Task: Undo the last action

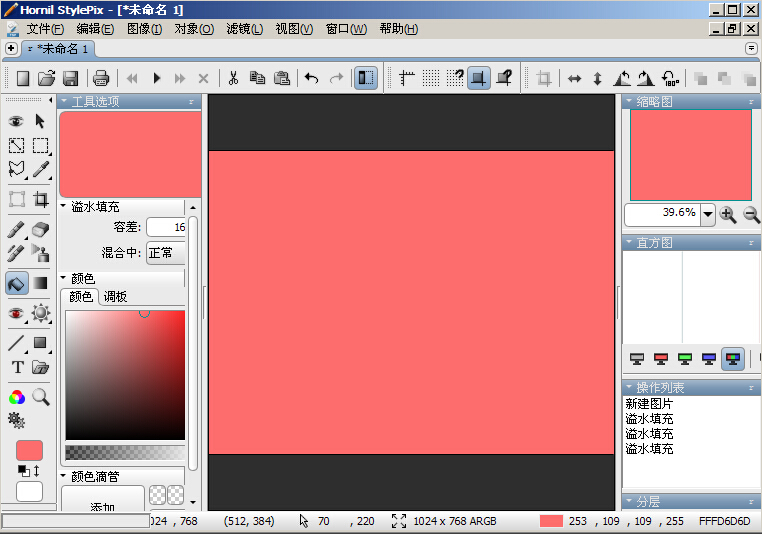Action: pos(312,78)
